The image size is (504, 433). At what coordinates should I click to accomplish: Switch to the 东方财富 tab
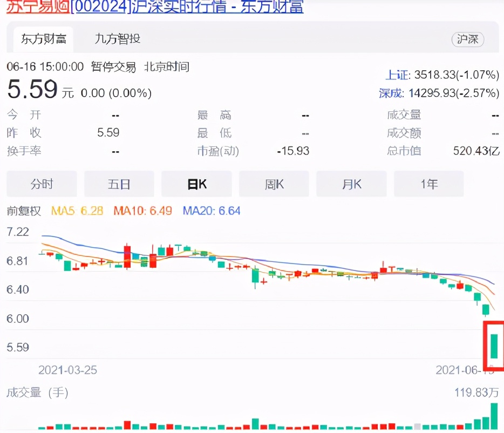42,39
